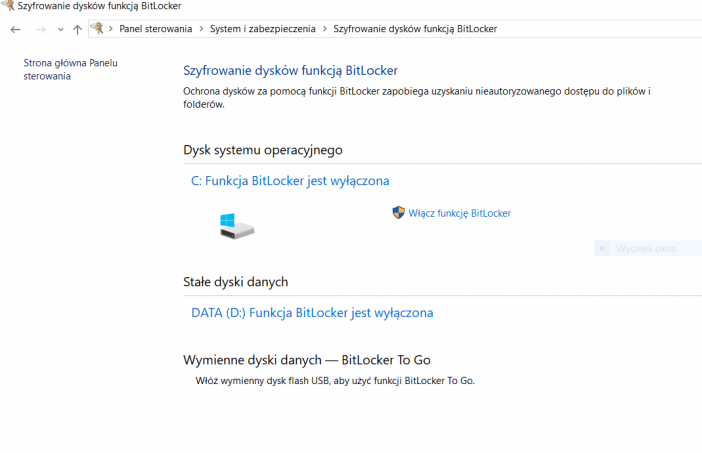Click the BitLocker keys icon in address bar
Viewport: 702px width, 453px height.
click(x=97, y=28)
